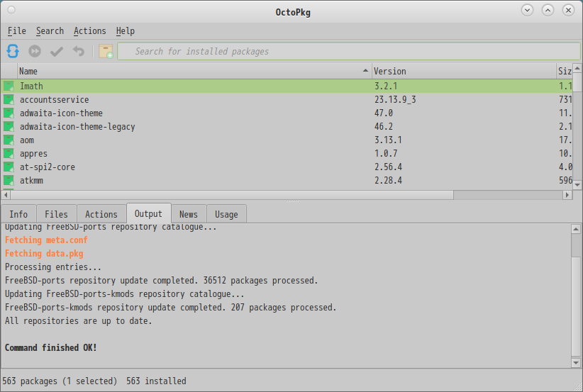Click the window menu button in title bar
The height and width of the screenshot is (392, 583).
point(11,10)
